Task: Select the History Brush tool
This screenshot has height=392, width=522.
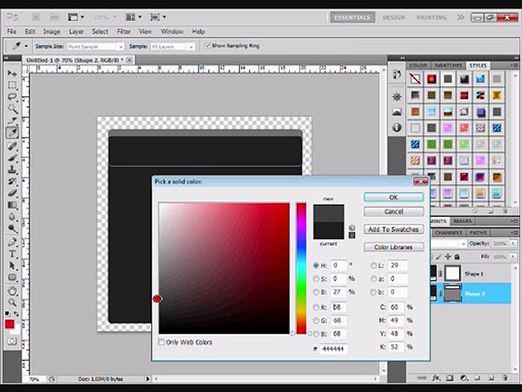Action: (x=12, y=181)
